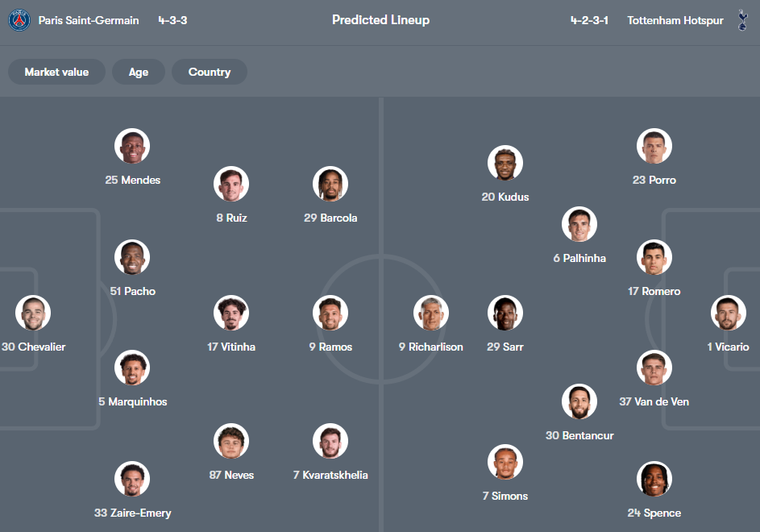Click Richarlison's player avatar

(430, 313)
